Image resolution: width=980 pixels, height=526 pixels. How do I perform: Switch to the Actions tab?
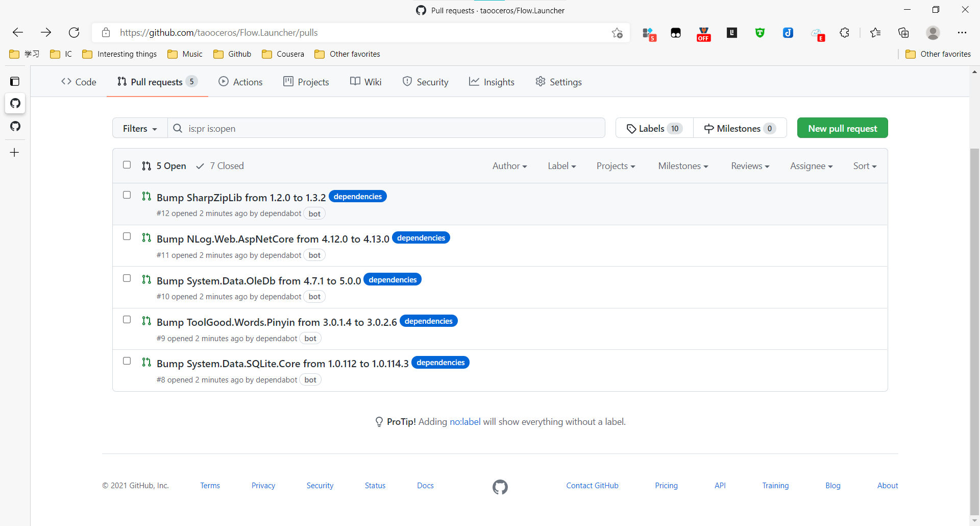pos(240,82)
